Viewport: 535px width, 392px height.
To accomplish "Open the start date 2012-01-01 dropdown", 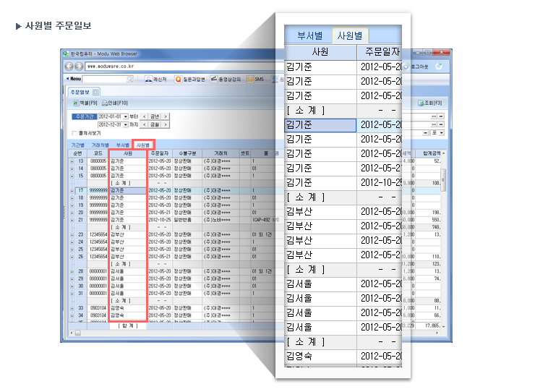I will pyautogui.click(x=125, y=116).
